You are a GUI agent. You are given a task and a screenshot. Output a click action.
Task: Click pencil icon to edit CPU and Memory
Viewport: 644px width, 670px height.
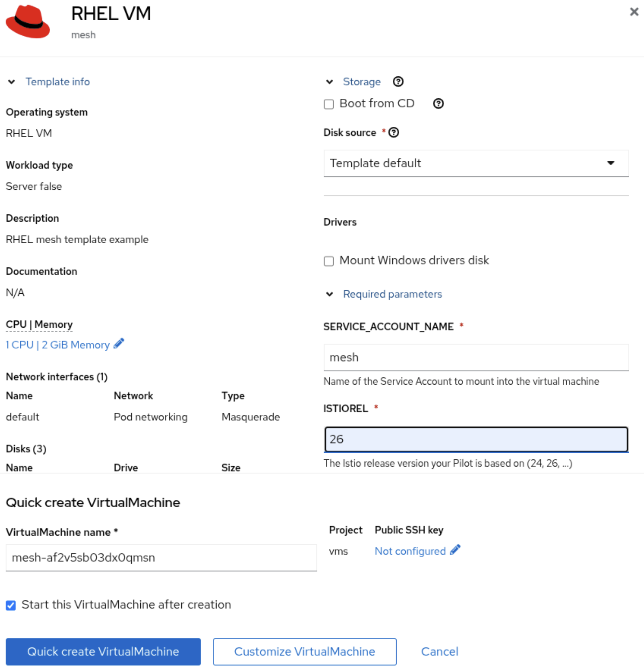pos(119,344)
